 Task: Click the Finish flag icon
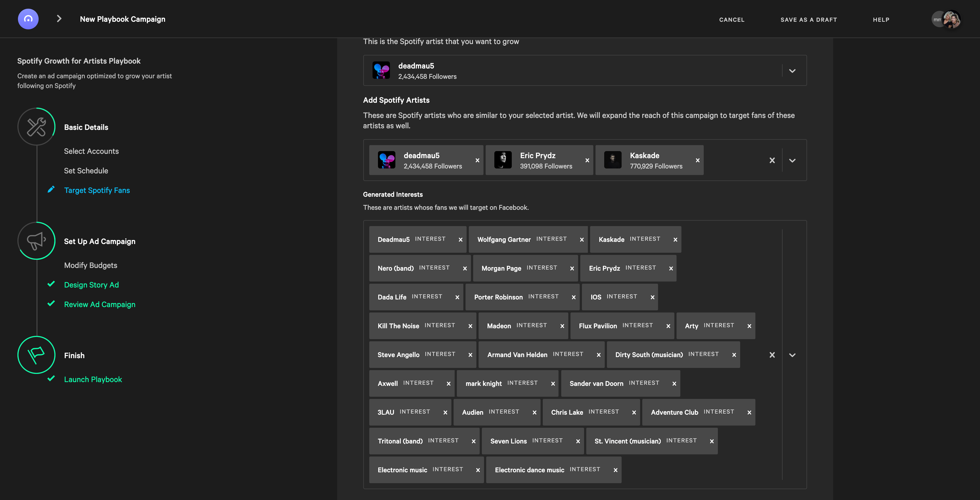(x=36, y=355)
